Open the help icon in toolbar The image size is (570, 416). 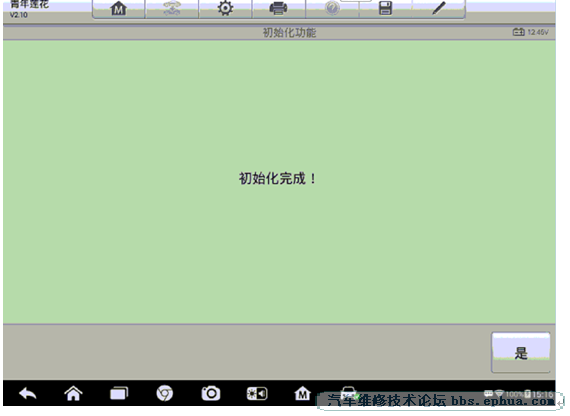coord(332,9)
